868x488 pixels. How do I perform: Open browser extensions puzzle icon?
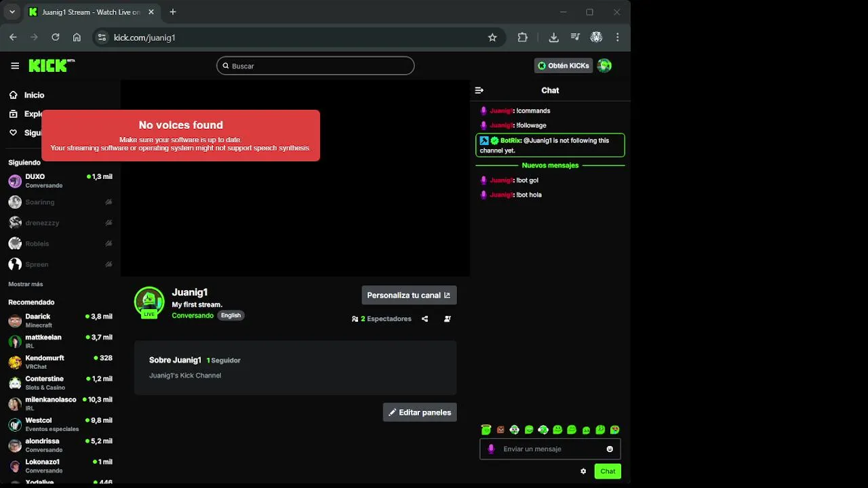[522, 37]
